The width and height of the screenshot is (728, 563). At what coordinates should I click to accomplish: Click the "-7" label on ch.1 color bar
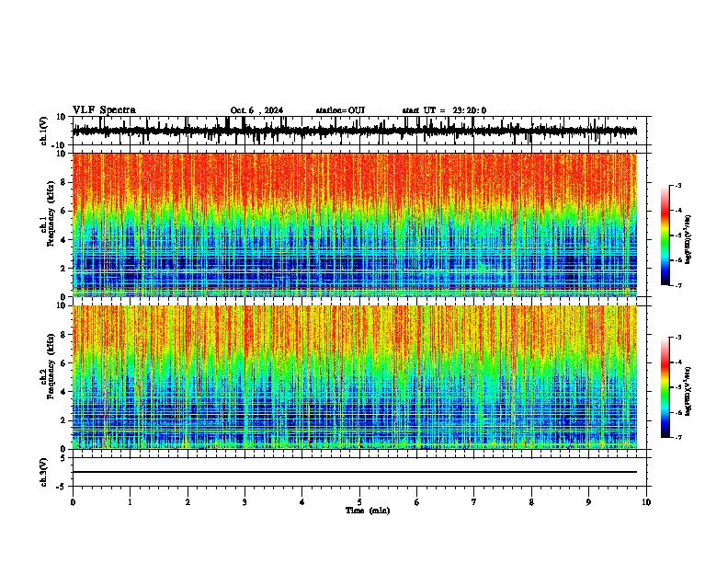point(678,285)
